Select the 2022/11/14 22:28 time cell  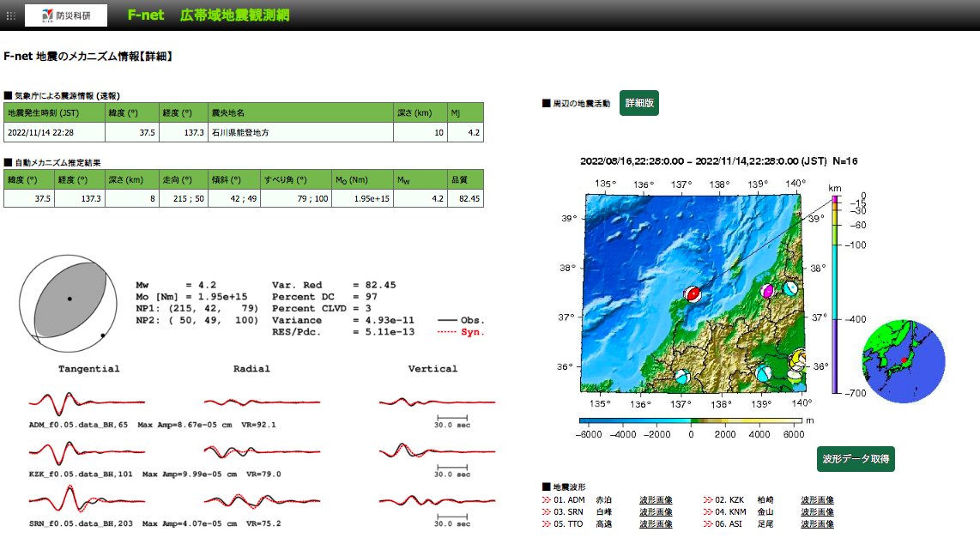[54, 132]
